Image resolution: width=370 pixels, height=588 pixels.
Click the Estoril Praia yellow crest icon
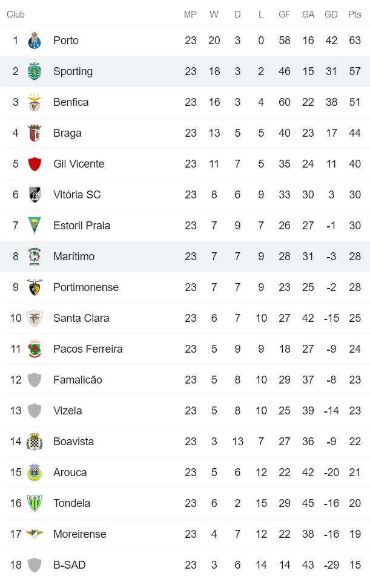35,226
